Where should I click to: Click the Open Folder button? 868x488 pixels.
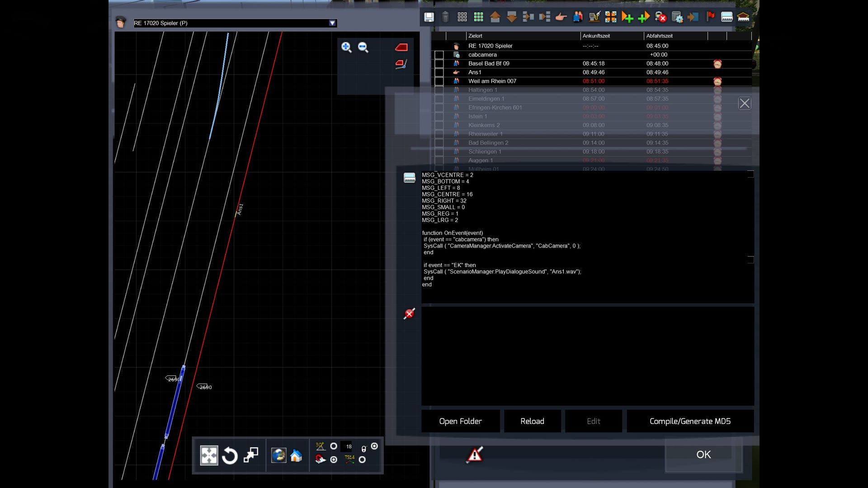tap(460, 421)
